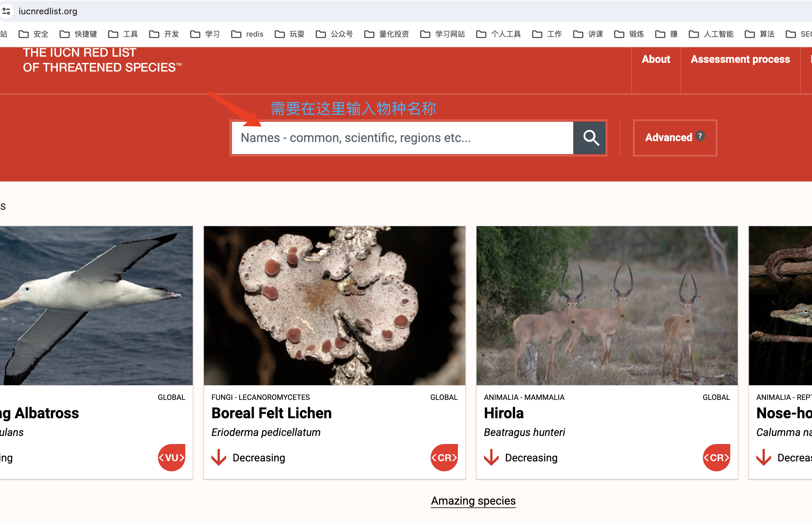Click the site settings icon in the address bar
Image resolution: width=812 pixels, height=522 pixels.
pyautogui.click(x=7, y=11)
